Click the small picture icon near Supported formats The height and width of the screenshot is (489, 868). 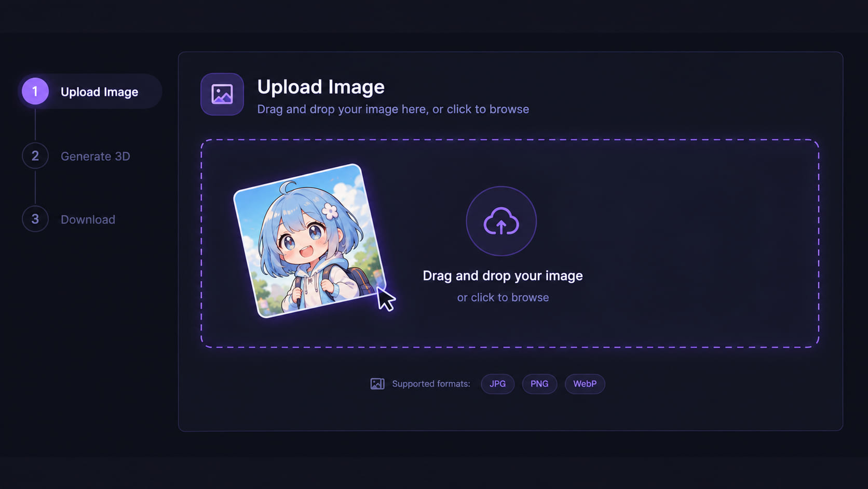[x=377, y=384]
